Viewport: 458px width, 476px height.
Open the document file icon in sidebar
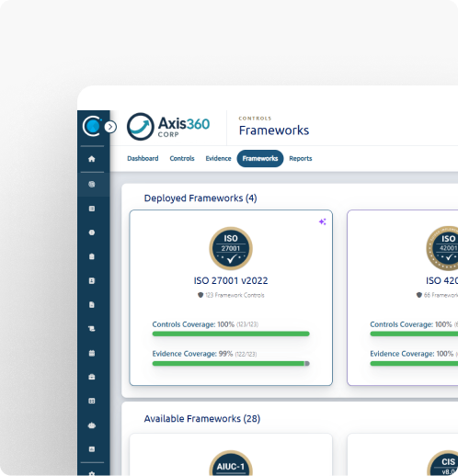[x=92, y=304]
